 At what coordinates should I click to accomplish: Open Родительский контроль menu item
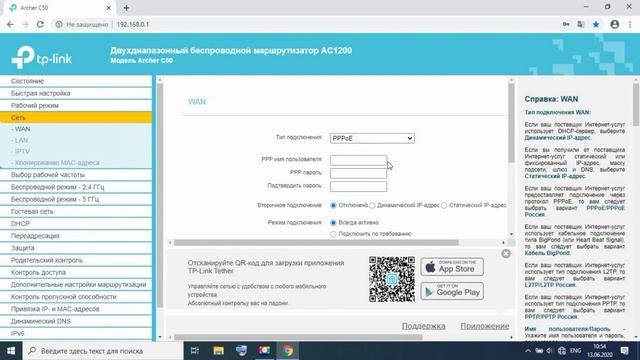[76, 260]
